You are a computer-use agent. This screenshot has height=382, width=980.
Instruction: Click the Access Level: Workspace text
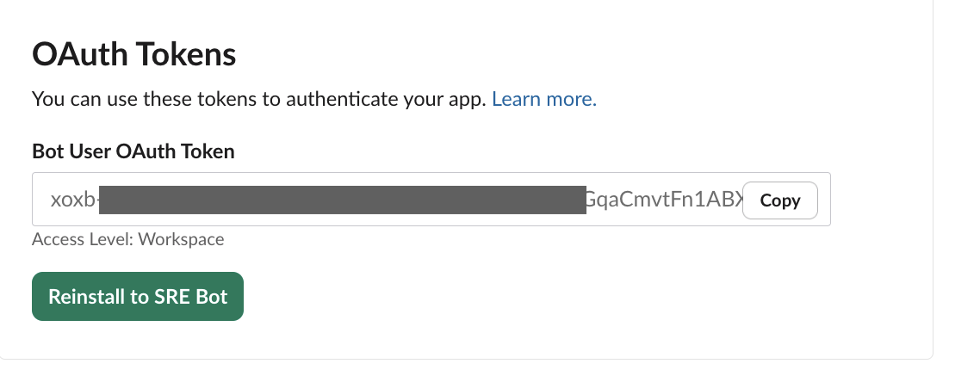click(127, 239)
